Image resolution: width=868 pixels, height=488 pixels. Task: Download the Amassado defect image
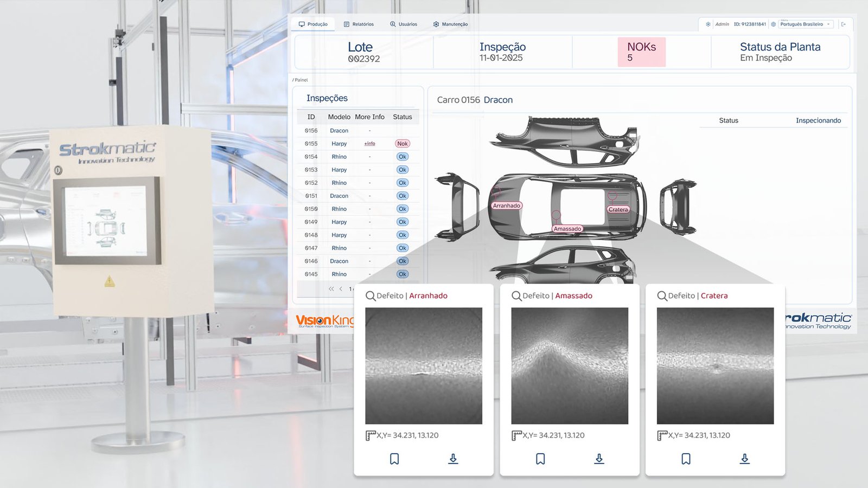pos(599,459)
